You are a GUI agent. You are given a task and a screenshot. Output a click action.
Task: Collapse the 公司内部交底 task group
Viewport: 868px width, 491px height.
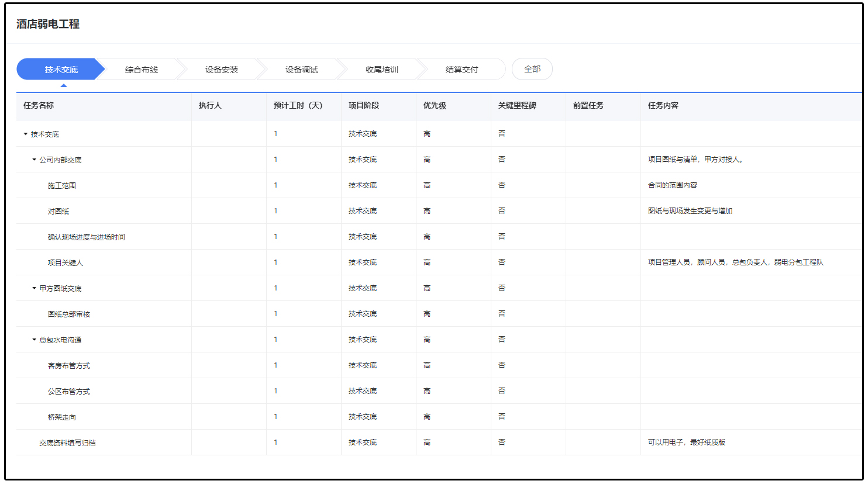(x=34, y=160)
